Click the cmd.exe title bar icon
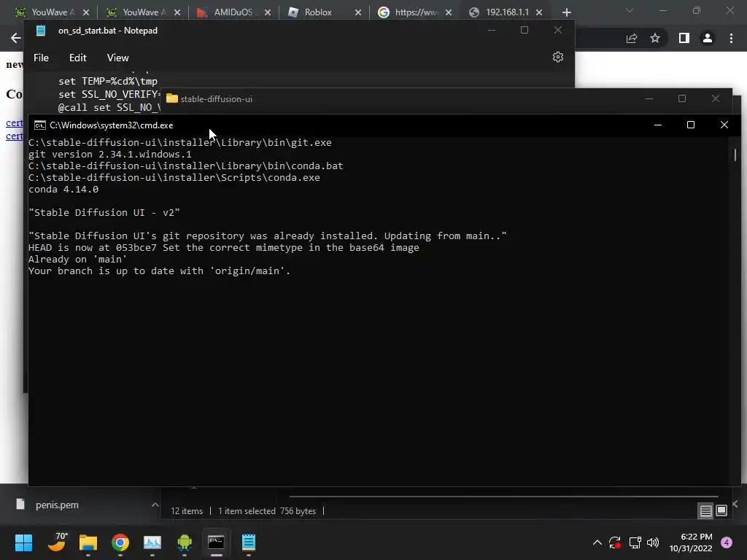 click(x=40, y=125)
